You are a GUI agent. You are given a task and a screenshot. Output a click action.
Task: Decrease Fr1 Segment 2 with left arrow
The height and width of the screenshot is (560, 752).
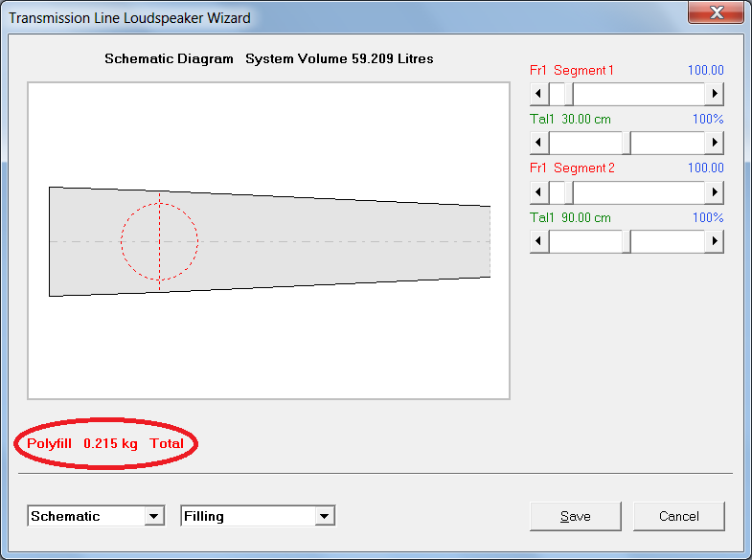coord(539,192)
